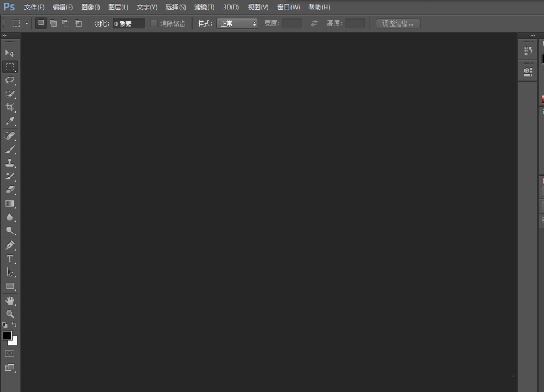Open the 窗口(W) menu
The width and height of the screenshot is (544, 392).
[289, 7]
